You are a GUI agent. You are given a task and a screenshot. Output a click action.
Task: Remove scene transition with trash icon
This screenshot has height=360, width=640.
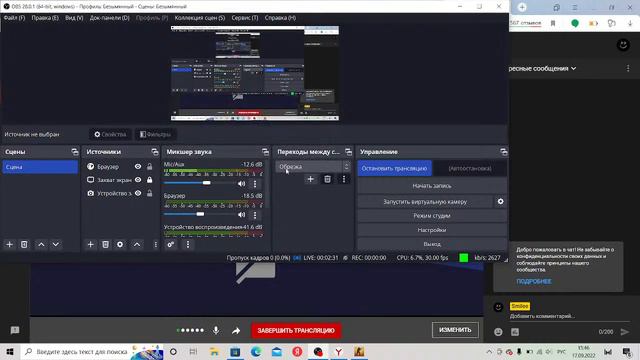tap(327, 179)
